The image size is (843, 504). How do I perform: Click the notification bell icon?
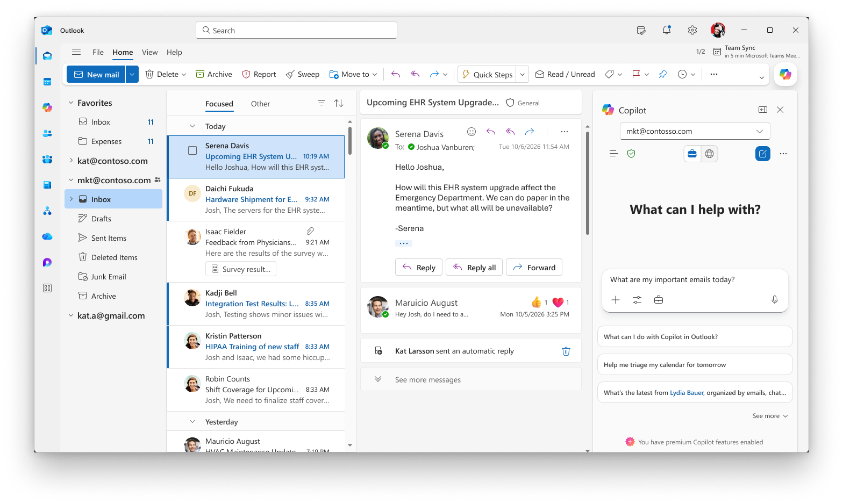(667, 30)
